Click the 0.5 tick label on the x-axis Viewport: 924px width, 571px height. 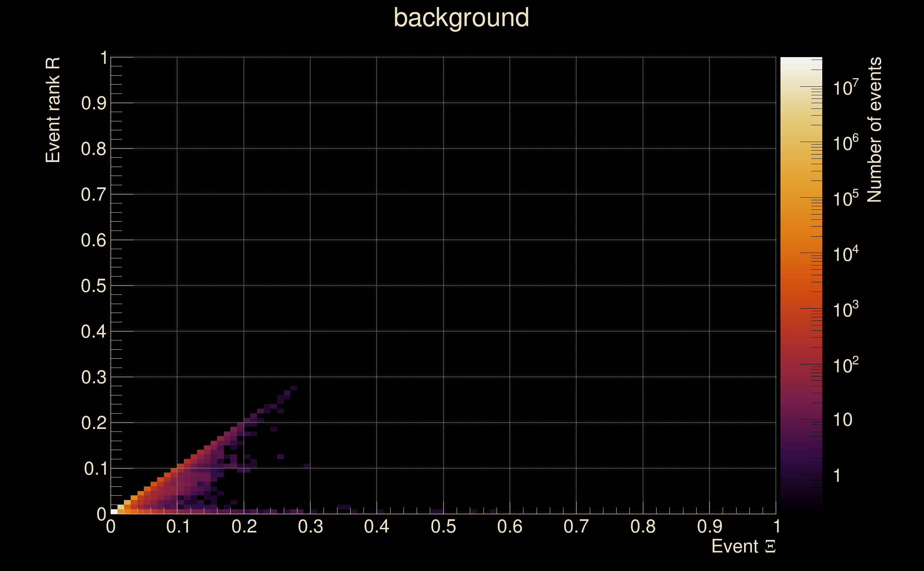pos(443,526)
